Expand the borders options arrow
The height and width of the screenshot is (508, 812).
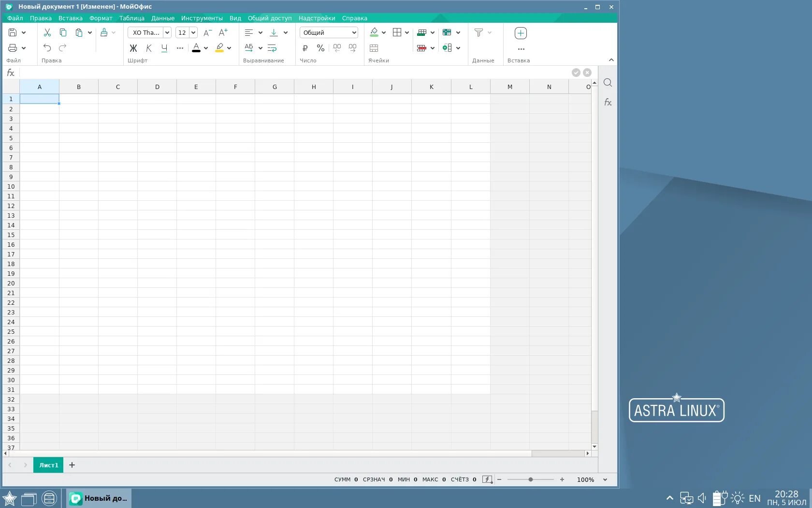[x=407, y=32]
